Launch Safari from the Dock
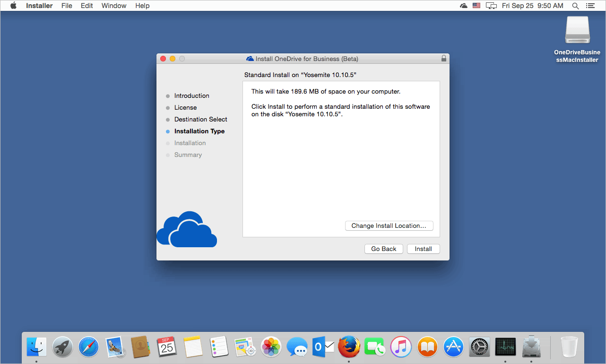The image size is (606, 364). click(88, 347)
